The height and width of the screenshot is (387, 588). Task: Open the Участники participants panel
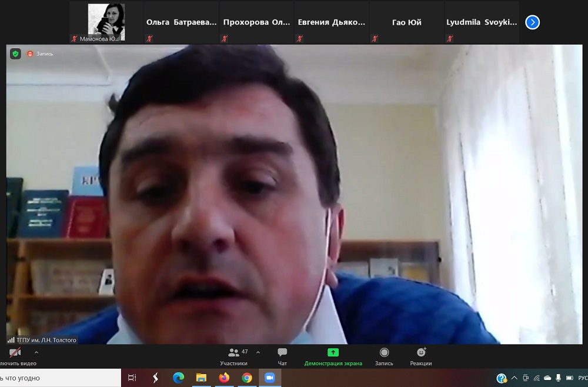coord(233,356)
